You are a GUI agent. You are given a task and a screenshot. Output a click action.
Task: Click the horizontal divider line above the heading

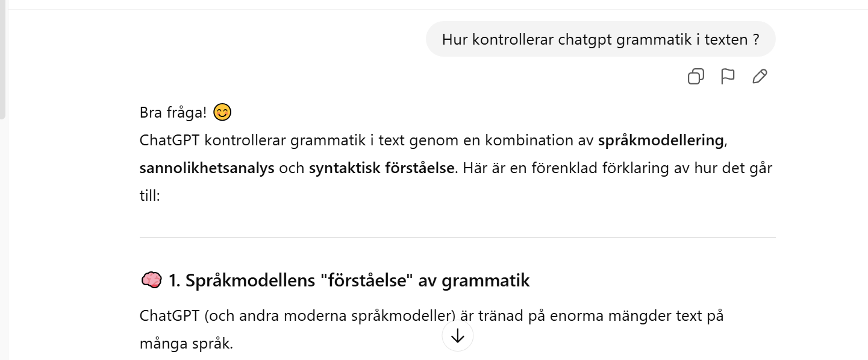point(457,238)
